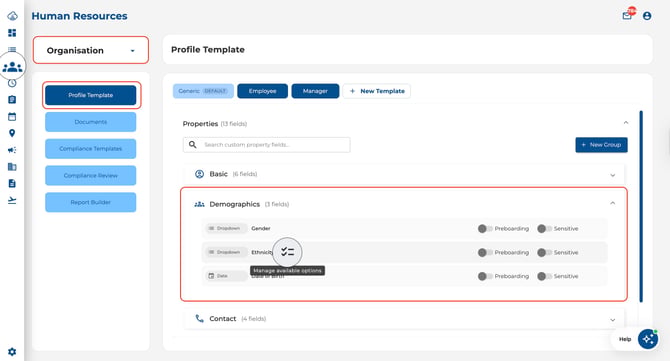This screenshot has width=670, height=361.
Task: Open the user account icon
Action: 647,16
